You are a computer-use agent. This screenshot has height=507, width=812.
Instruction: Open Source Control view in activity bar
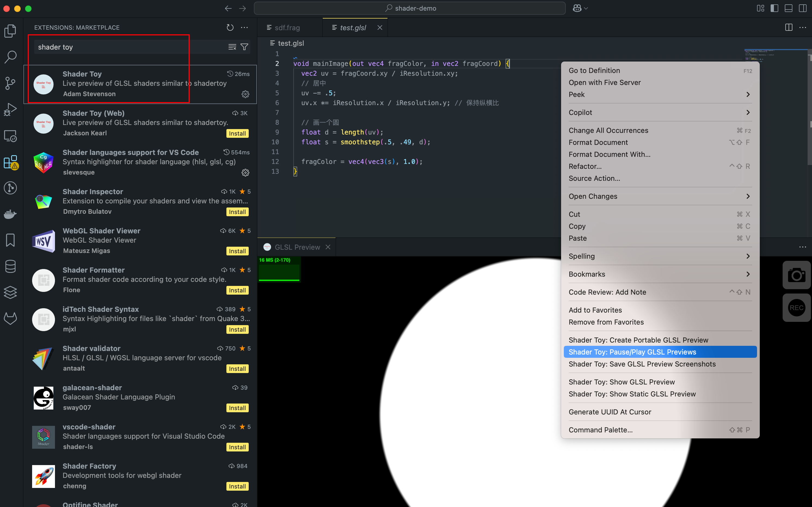point(10,83)
